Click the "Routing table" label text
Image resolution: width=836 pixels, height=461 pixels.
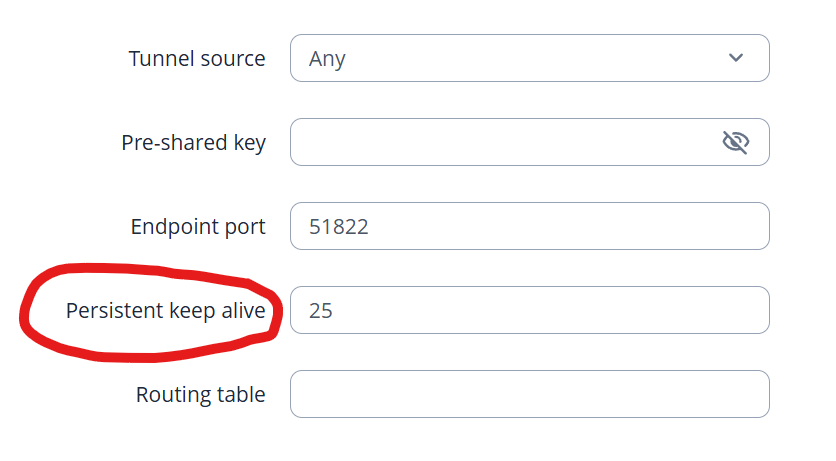(x=200, y=395)
